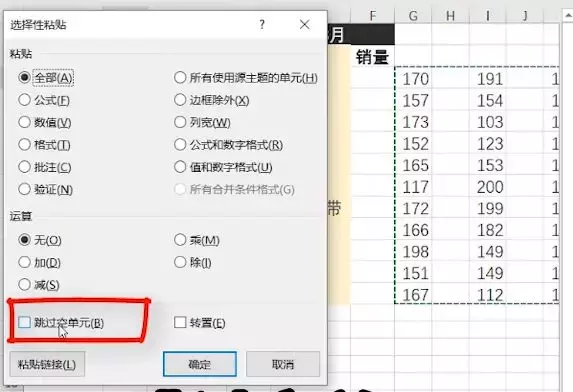Select column F header

372,16
